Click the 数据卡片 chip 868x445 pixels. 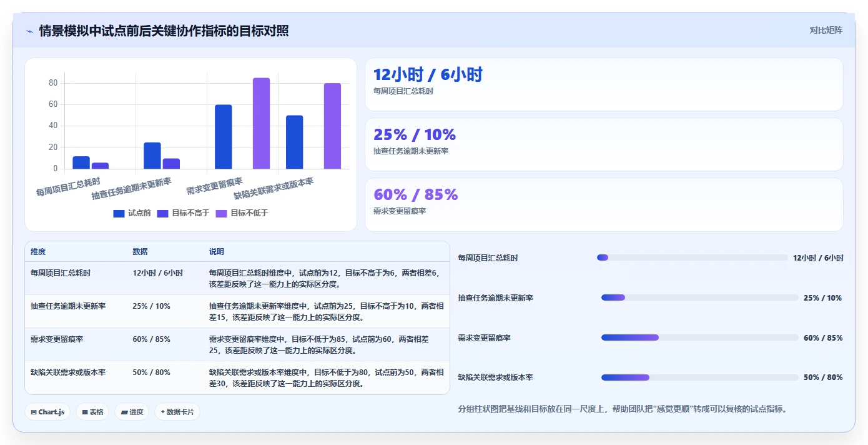177,412
